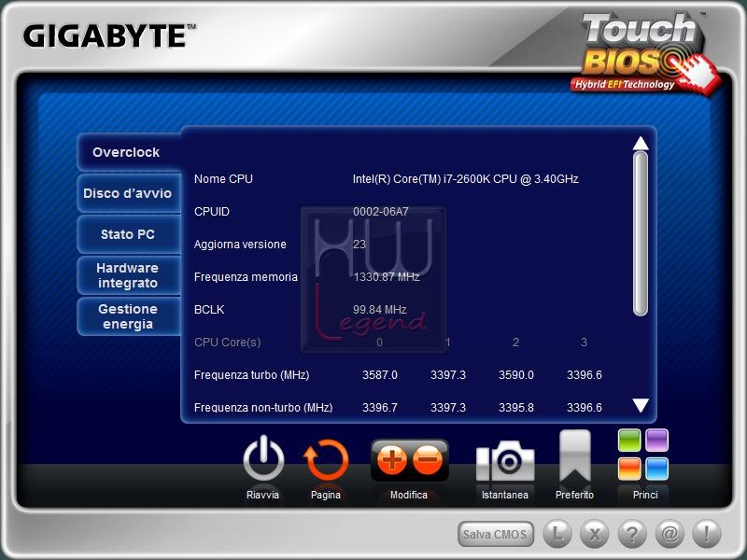Click the BCLK value 99.84 MHz

click(380, 310)
